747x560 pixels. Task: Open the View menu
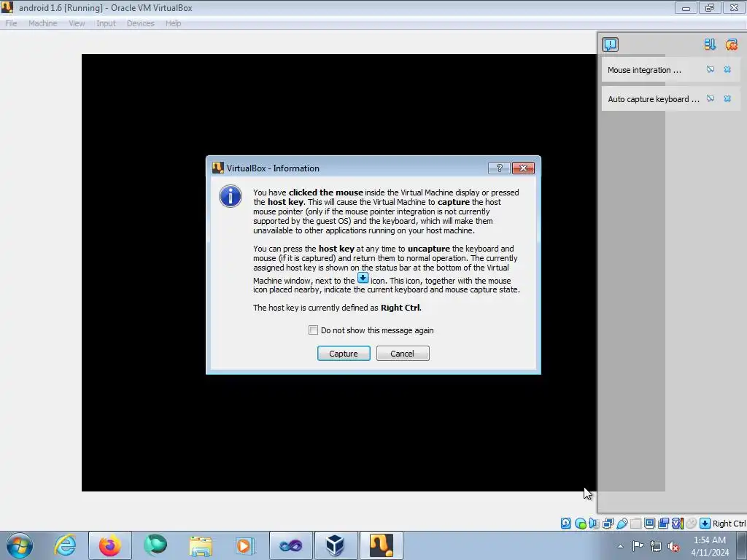tap(77, 23)
